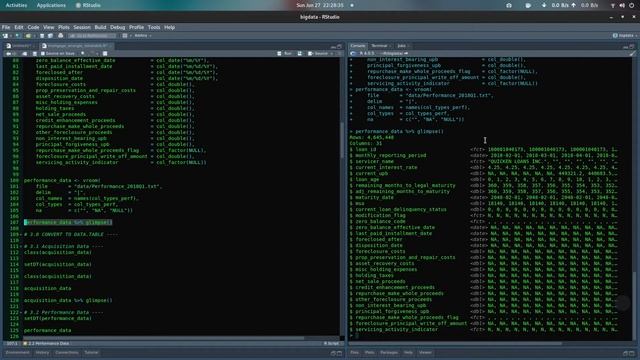Image resolution: width=640 pixels, height=360 pixels.
Task: Open the New File dropdown arrow
Action: coord(11,36)
